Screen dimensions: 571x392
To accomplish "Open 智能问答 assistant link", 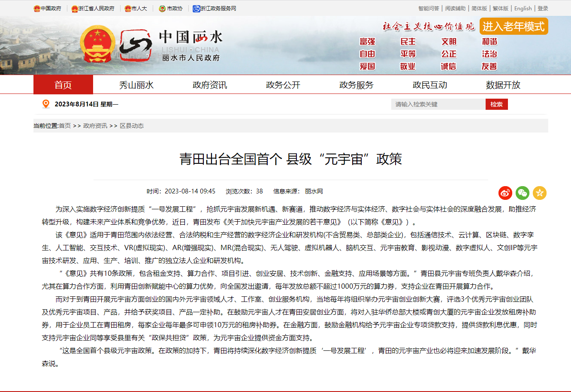I will pyautogui.click(x=429, y=9).
